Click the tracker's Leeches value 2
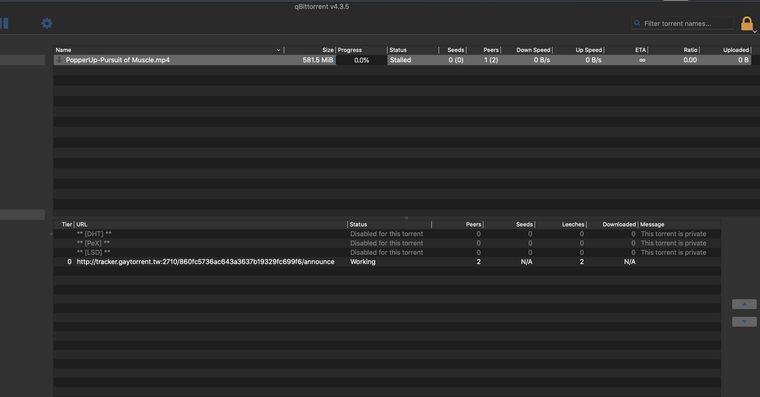760x397 pixels. (x=582, y=262)
